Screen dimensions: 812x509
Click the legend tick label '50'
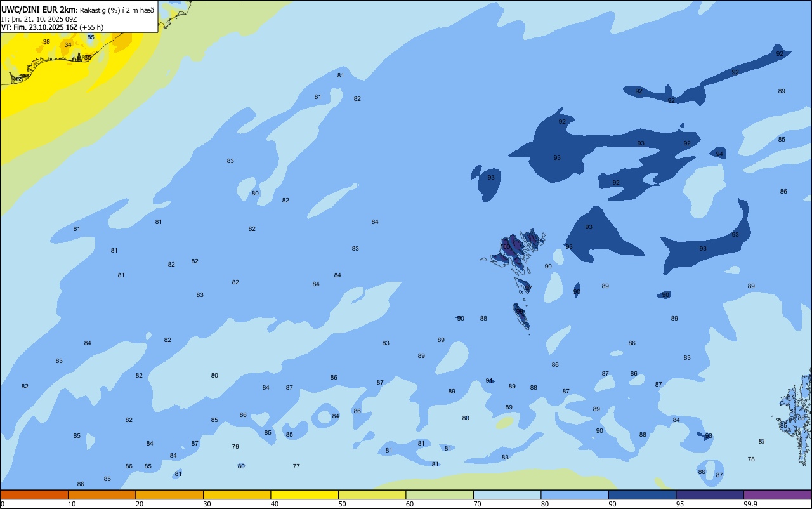[x=343, y=504]
